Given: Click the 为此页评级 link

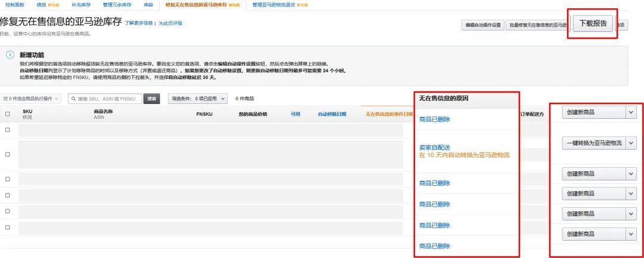Looking at the screenshot, I should 171,23.
